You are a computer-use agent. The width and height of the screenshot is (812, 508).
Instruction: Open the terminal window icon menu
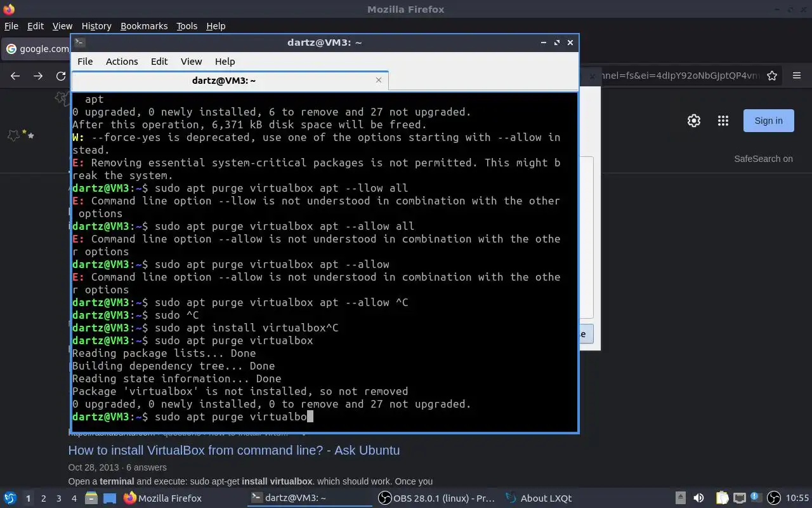79,43
